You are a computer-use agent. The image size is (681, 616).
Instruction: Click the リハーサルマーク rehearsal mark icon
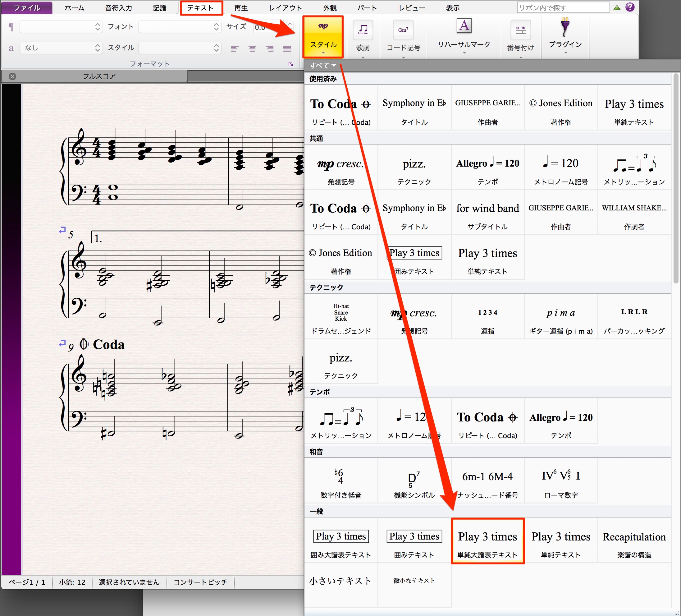pos(464,26)
